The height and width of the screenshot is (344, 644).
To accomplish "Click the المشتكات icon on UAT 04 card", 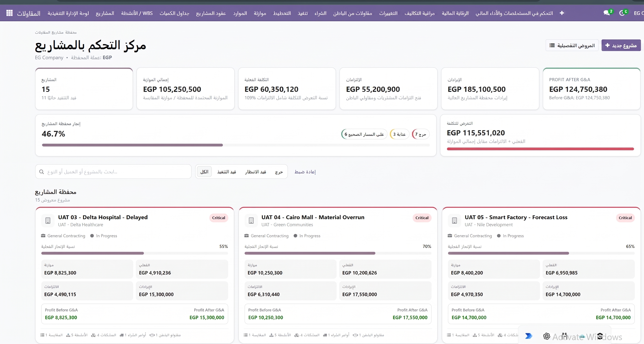I will [297, 335].
